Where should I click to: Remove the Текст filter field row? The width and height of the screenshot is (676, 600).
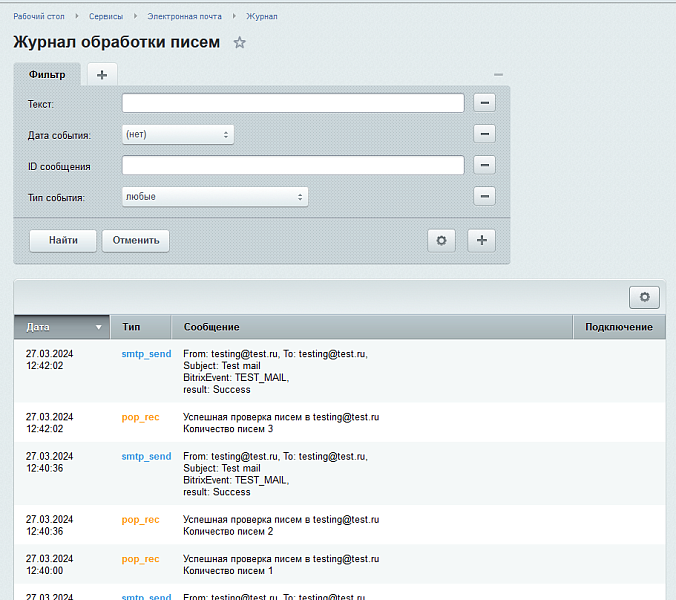click(x=484, y=103)
